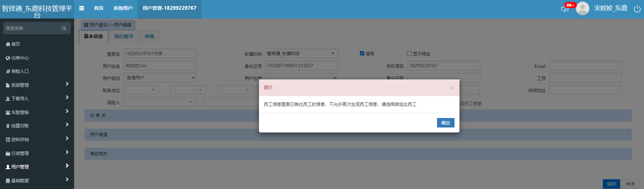Expand the 用户管理 sidebar arrow
This screenshot has height=189, width=644.
coord(67,165)
